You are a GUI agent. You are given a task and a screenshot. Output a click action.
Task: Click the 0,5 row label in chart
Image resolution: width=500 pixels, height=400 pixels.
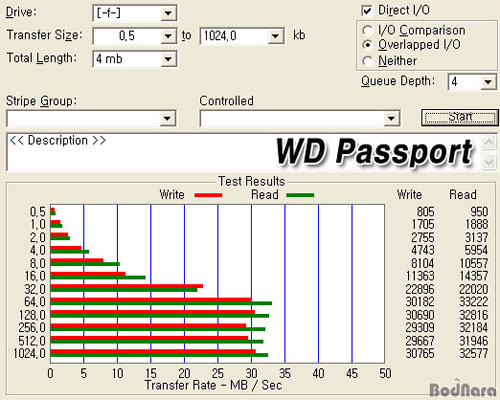pyautogui.click(x=38, y=212)
